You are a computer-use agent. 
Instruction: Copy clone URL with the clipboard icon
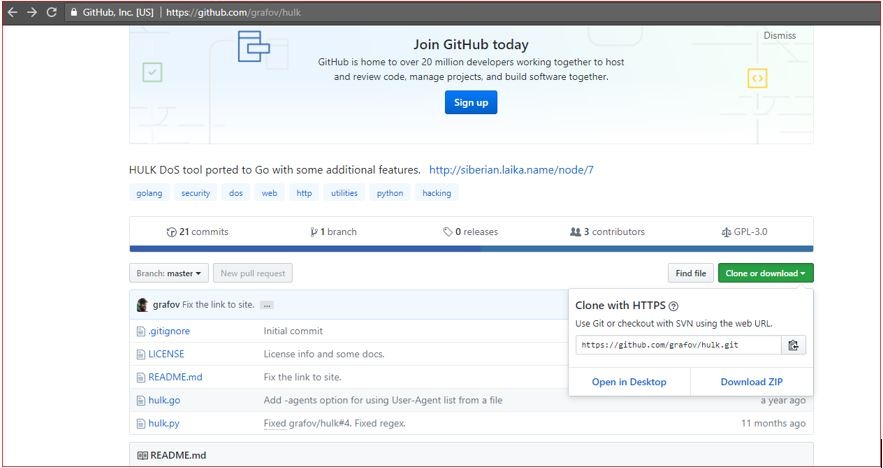[793, 345]
